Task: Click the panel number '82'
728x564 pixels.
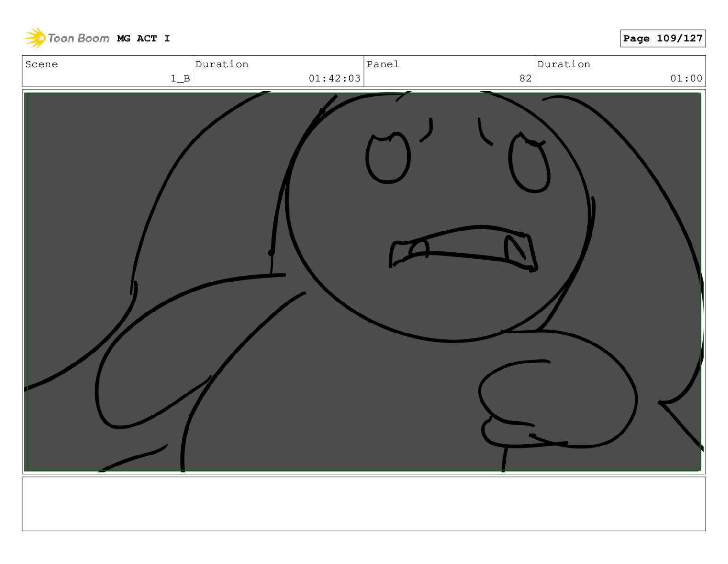Action: [526, 79]
